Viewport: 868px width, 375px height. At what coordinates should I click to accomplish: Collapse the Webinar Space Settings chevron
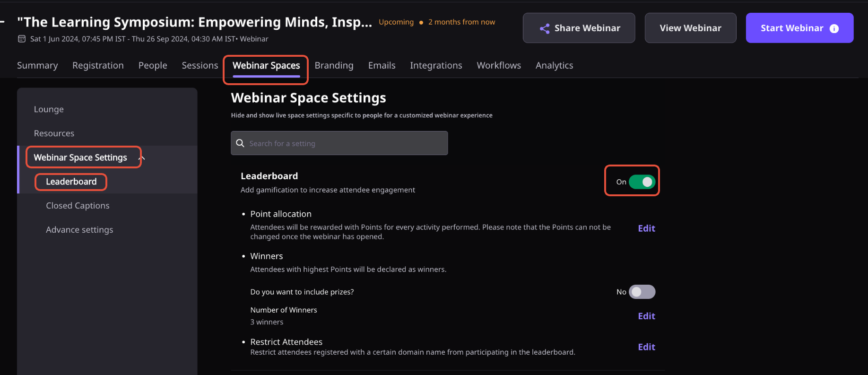(x=142, y=158)
